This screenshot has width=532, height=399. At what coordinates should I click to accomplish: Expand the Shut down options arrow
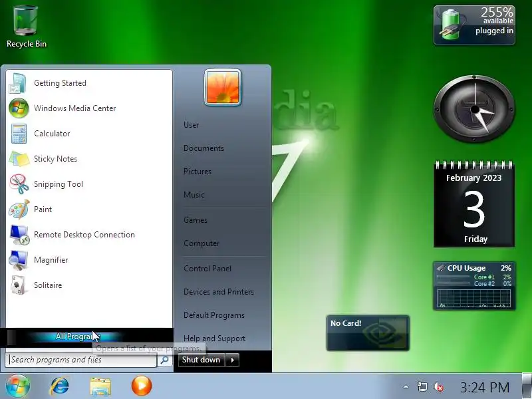tap(232, 360)
